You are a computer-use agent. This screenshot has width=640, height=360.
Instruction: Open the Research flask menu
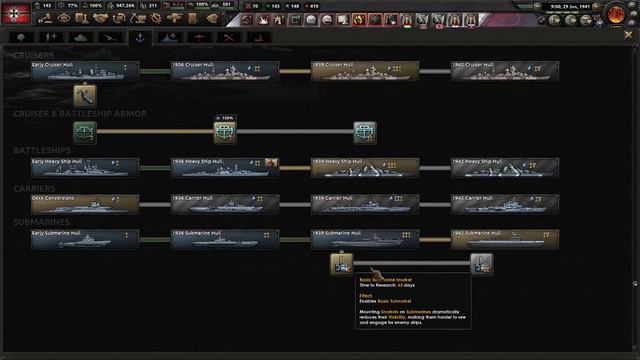point(82,18)
